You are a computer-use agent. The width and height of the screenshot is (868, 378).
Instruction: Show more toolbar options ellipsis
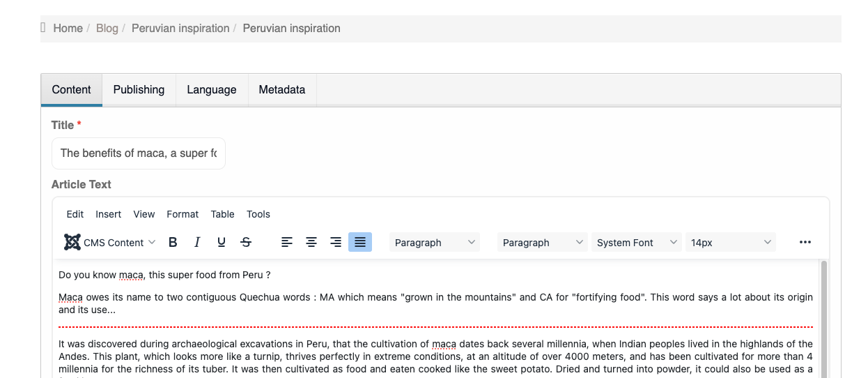click(x=805, y=243)
